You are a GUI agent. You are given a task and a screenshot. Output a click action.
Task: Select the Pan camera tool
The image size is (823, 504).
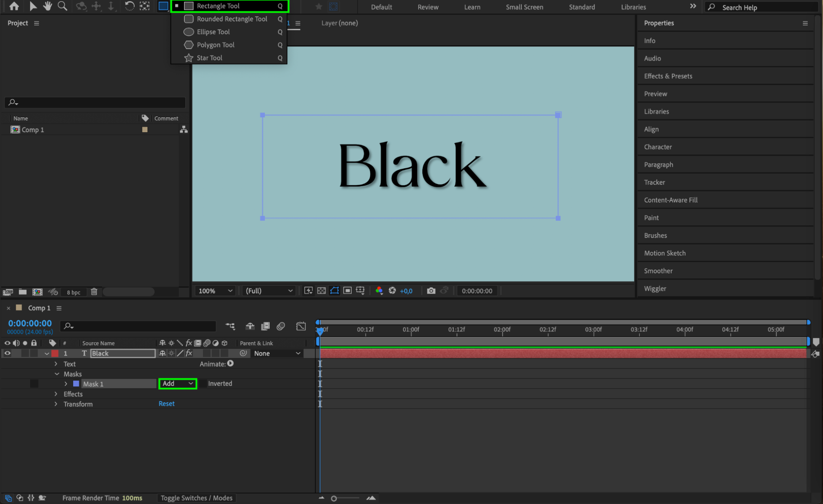coord(96,6)
